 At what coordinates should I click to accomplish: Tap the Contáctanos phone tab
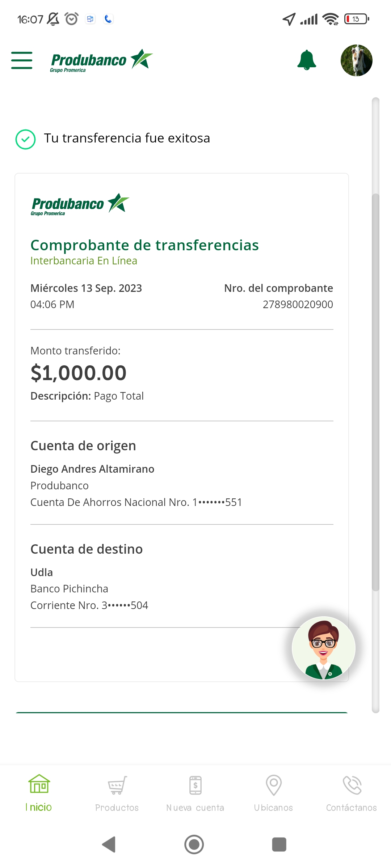tap(351, 793)
